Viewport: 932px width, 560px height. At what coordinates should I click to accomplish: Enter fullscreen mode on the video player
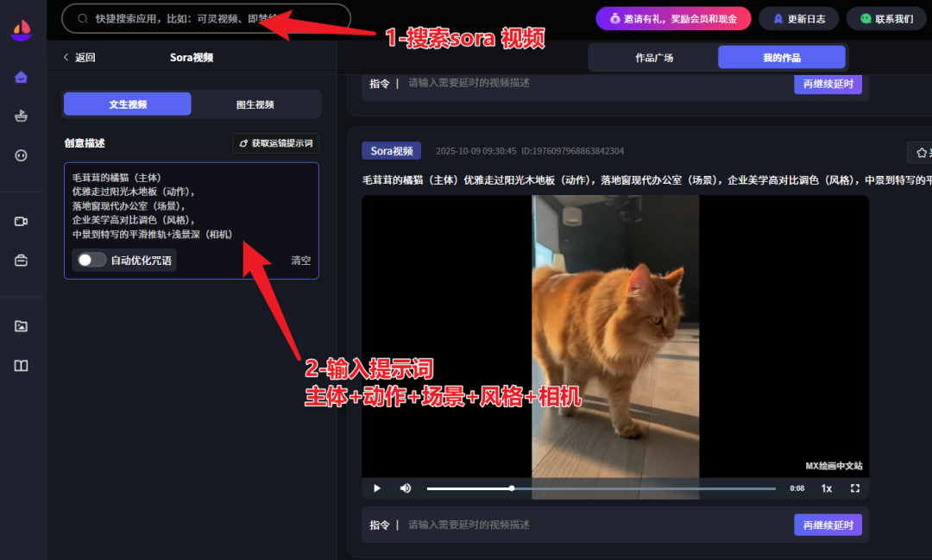(855, 488)
